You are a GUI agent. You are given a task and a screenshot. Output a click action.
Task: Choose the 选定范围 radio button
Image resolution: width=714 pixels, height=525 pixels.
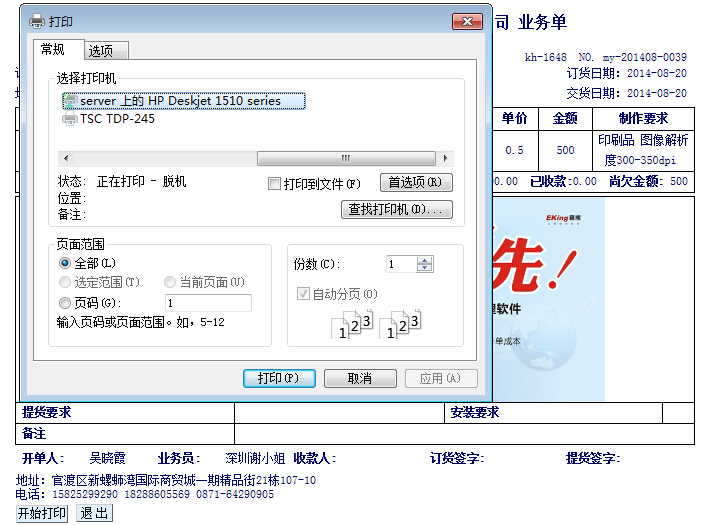click(65, 282)
